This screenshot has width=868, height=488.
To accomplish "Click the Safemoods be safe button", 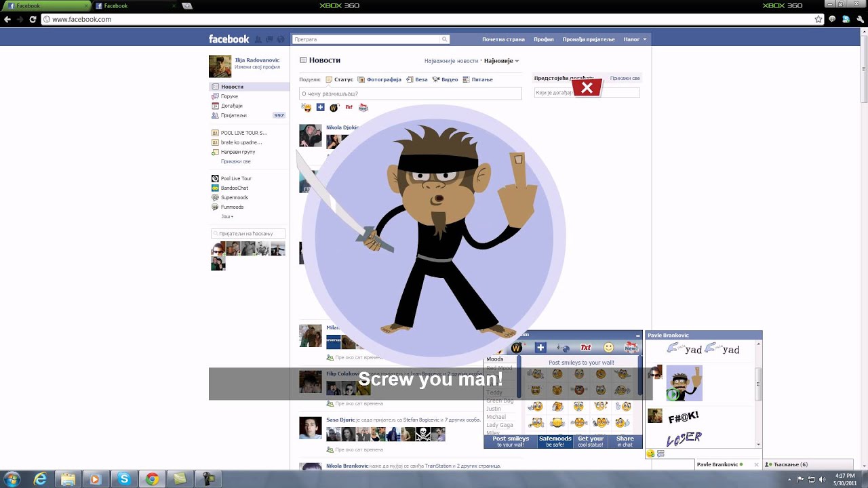I will (x=555, y=441).
